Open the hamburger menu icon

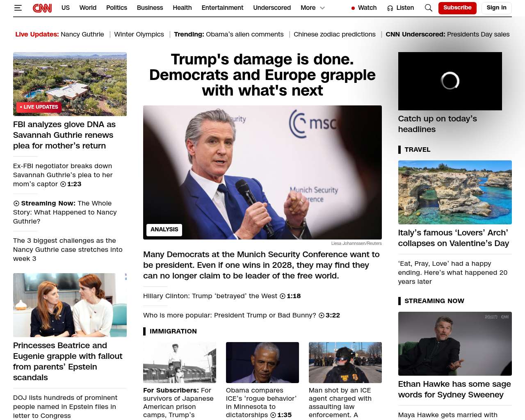[x=18, y=8]
